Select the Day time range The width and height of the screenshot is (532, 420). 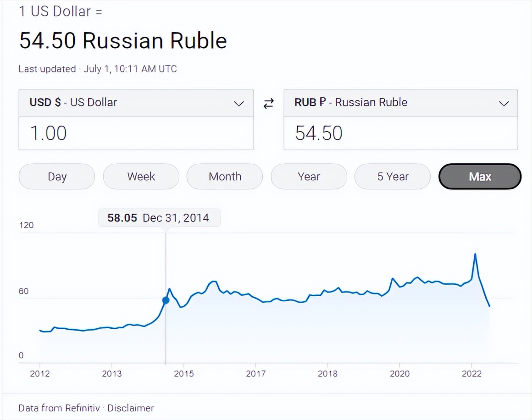[57, 177]
